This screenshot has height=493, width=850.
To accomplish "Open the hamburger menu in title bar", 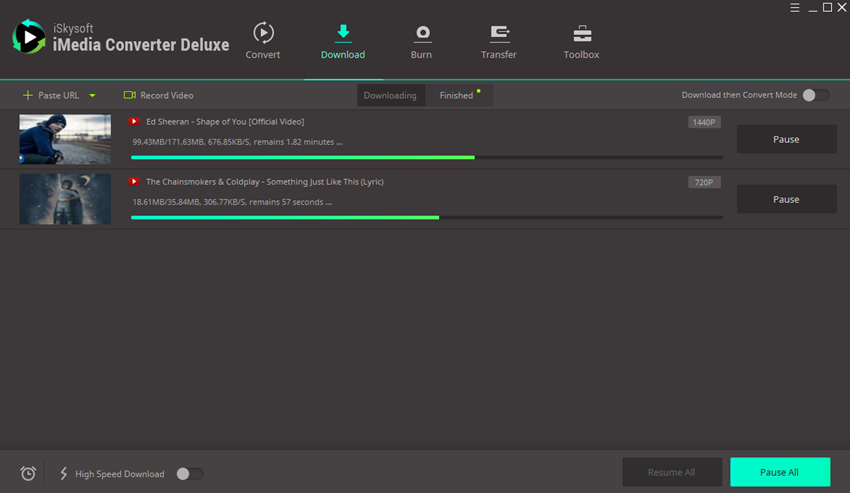I will point(795,8).
